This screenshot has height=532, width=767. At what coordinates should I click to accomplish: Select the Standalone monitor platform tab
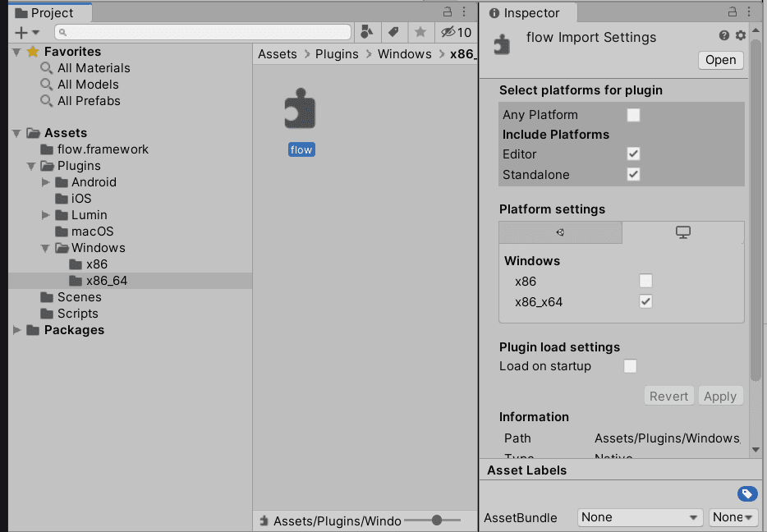pyautogui.click(x=683, y=232)
